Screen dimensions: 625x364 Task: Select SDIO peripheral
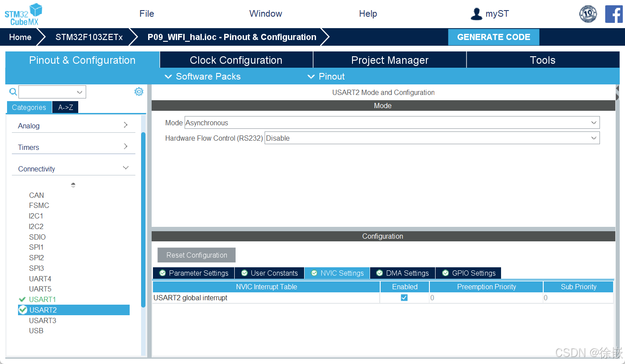point(37,237)
